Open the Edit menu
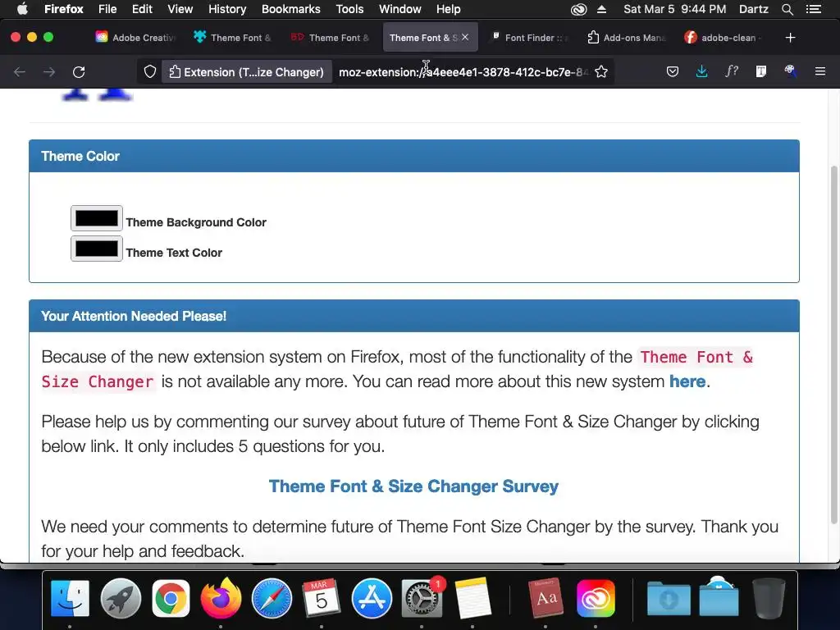 [x=142, y=9]
